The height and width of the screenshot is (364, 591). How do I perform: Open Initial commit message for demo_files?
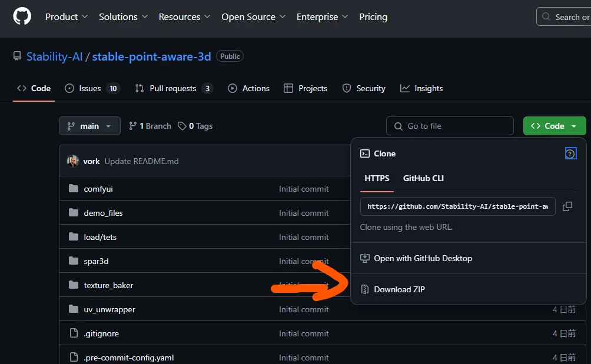click(304, 213)
